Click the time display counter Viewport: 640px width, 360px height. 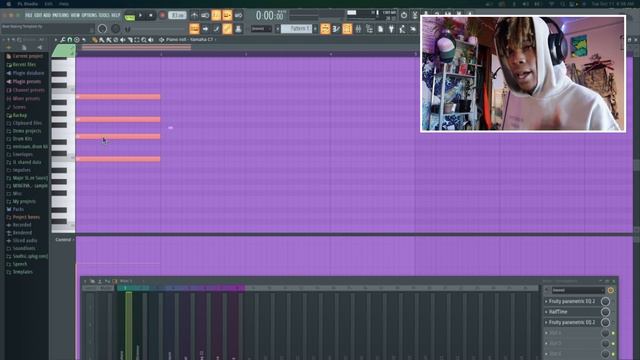[x=269, y=16]
